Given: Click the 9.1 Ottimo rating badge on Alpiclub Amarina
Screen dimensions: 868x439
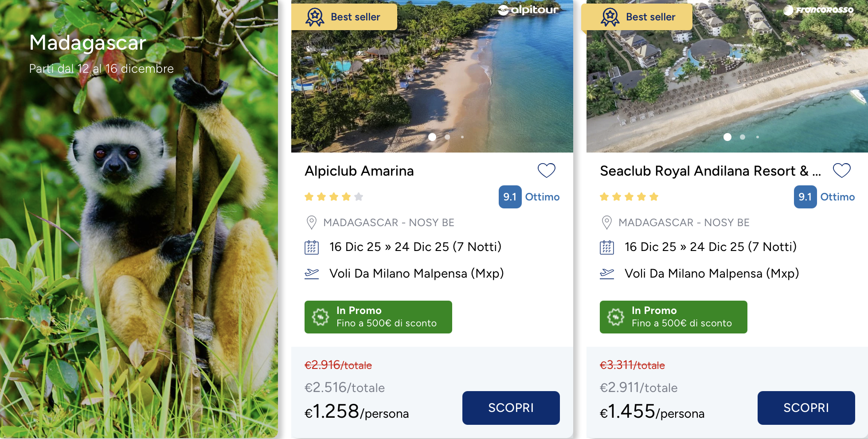Looking at the screenshot, I should (511, 197).
